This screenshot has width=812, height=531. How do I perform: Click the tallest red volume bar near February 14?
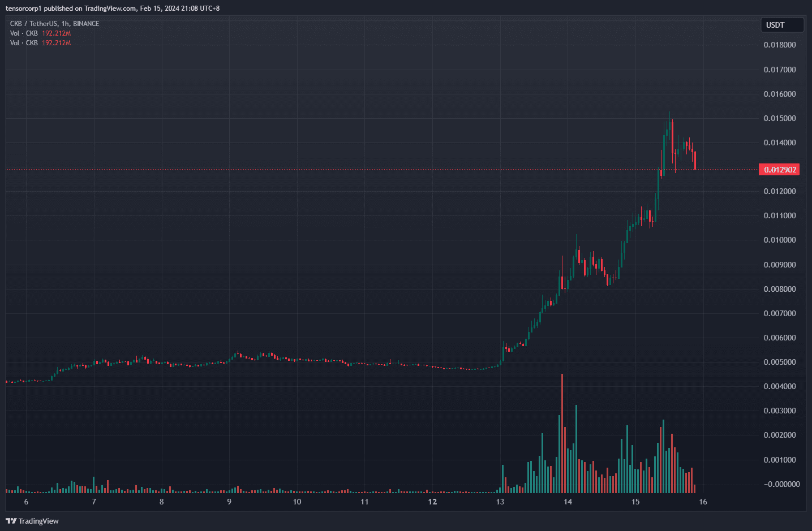tap(562, 430)
